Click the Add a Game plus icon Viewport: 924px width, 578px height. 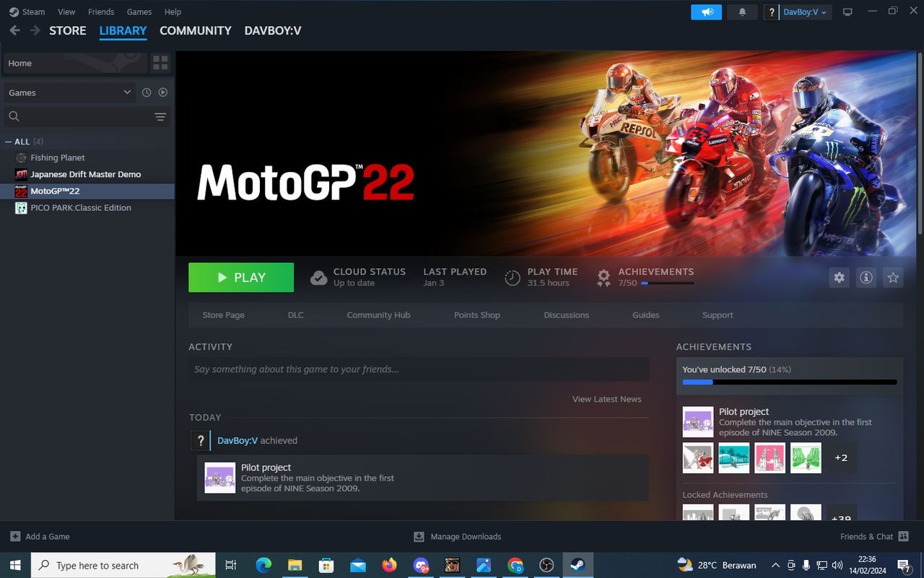pyautogui.click(x=15, y=537)
